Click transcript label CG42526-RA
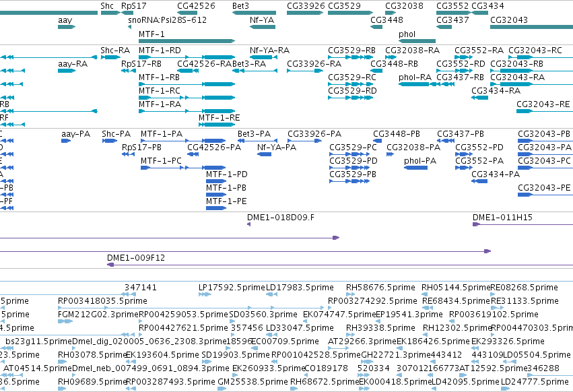The image size is (573, 392). 205,64
